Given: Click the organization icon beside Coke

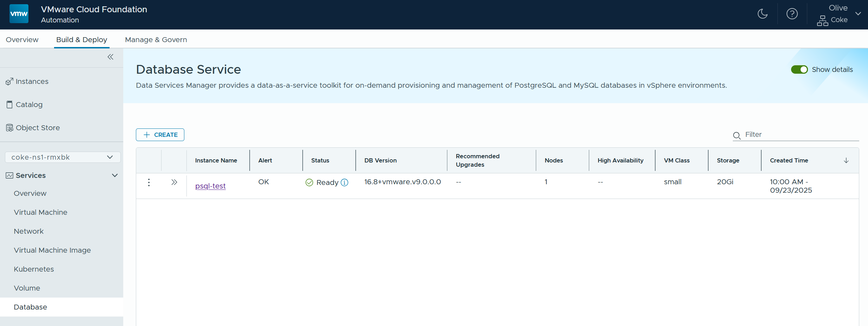Looking at the screenshot, I should (x=822, y=21).
